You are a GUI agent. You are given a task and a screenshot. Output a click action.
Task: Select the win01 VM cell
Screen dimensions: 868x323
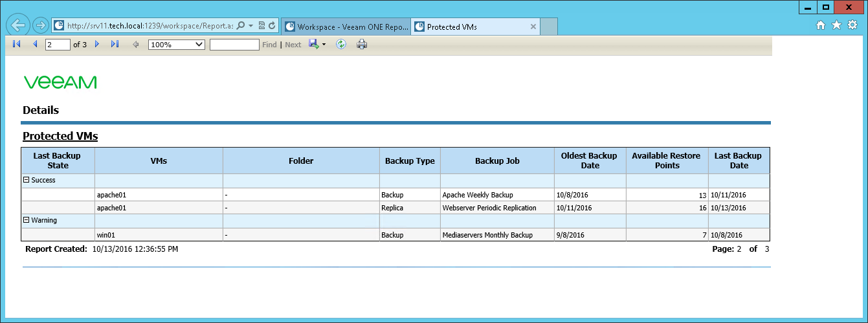[x=159, y=235]
